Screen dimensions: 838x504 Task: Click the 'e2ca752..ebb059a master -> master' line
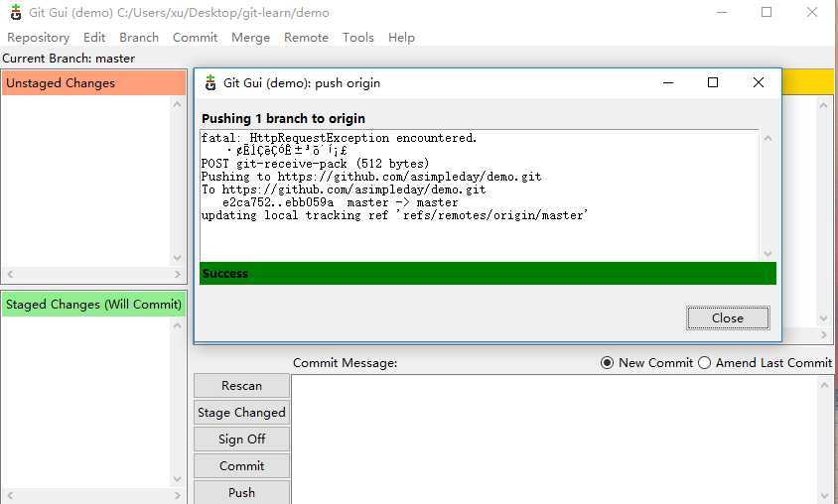pos(341,202)
